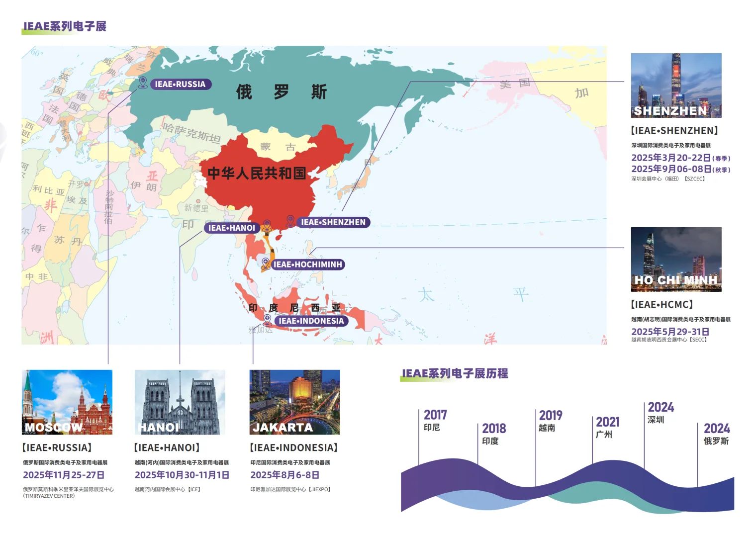Select the IEAE•SHENZHEN map label

click(x=333, y=222)
